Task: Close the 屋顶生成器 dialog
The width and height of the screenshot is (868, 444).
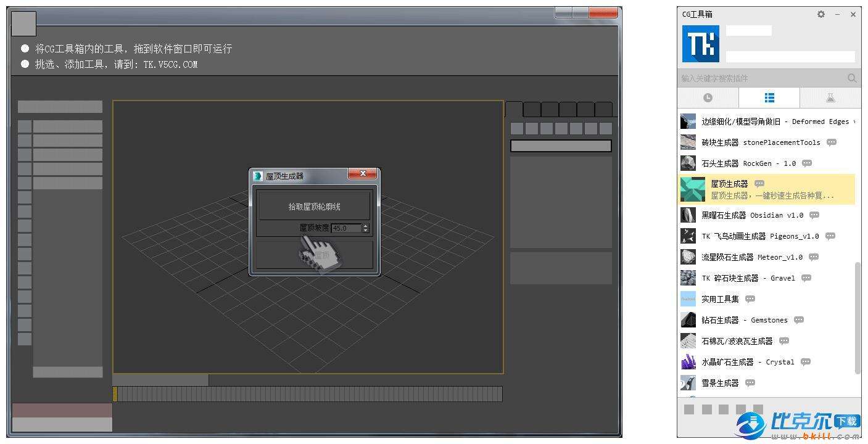Action: 362,174
